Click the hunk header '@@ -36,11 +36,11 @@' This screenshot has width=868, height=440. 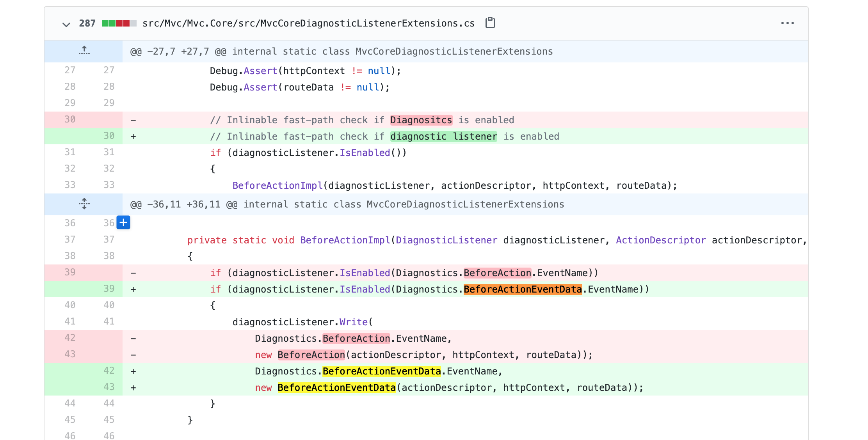(x=184, y=204)
